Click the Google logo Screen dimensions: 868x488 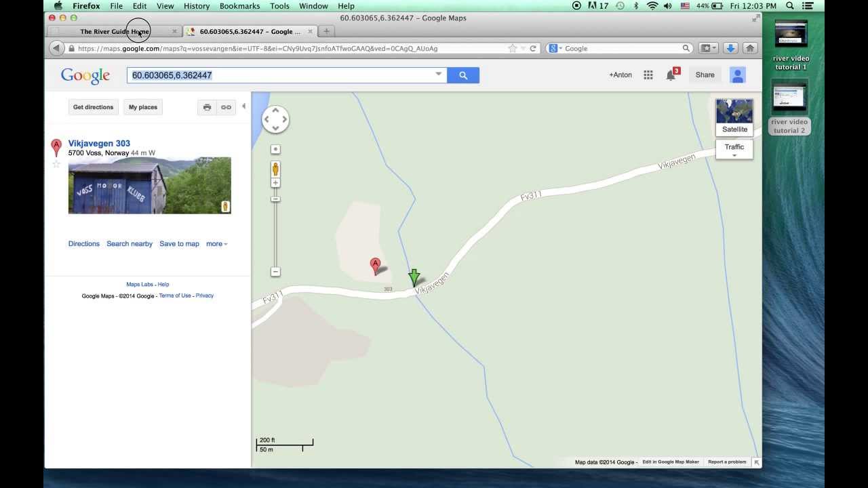[x=85, y=76]
